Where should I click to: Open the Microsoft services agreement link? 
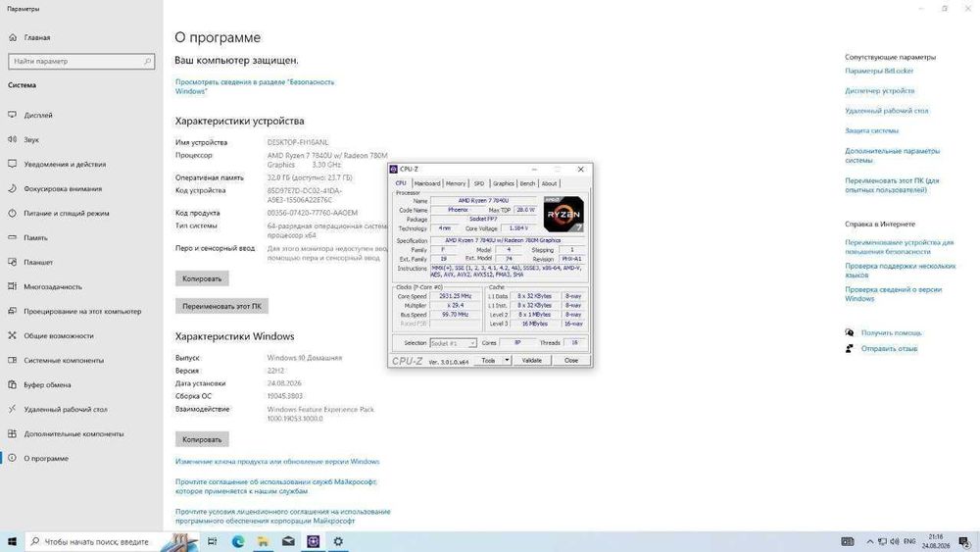(275, 486)
